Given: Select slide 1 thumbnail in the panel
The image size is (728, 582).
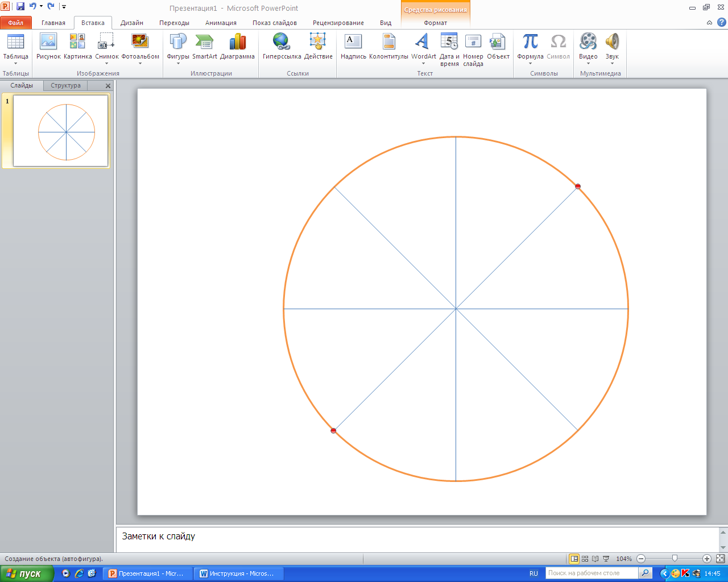Looking at the screenshot, I should pos(60,131).
